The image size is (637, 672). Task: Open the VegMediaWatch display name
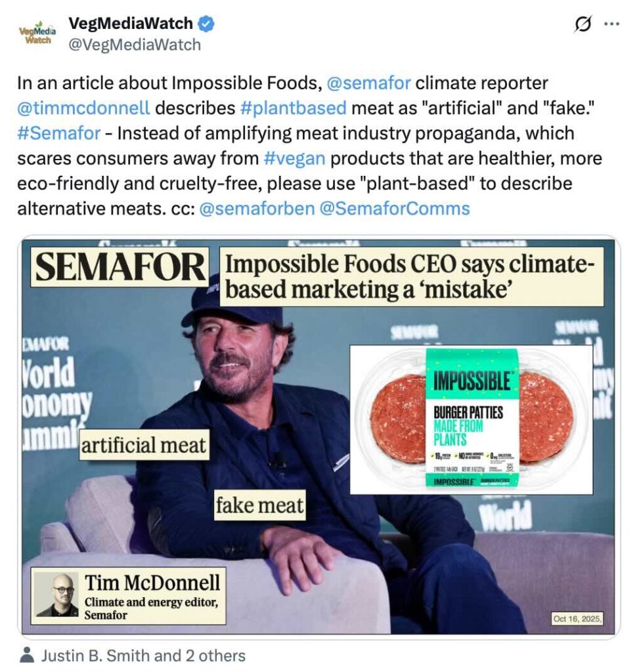tap(131, 24)
